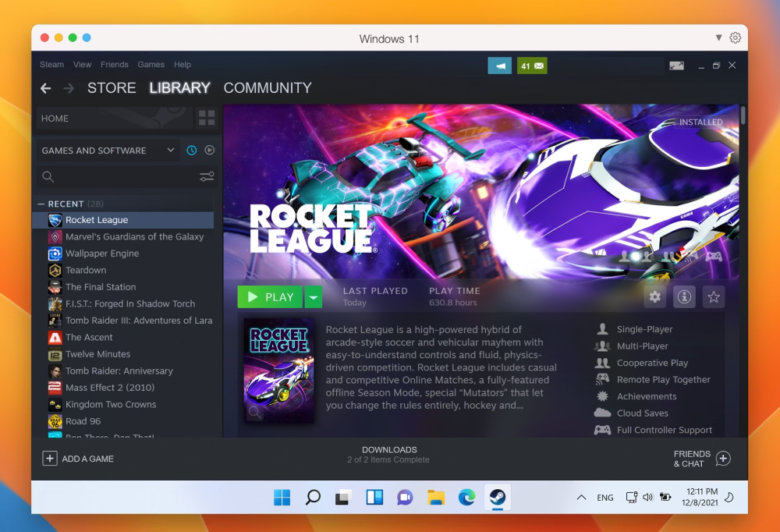This screenshot has height=532, width=780.
Task: Open the Steam announcements megaphone icon
Action: coord(499,66)
